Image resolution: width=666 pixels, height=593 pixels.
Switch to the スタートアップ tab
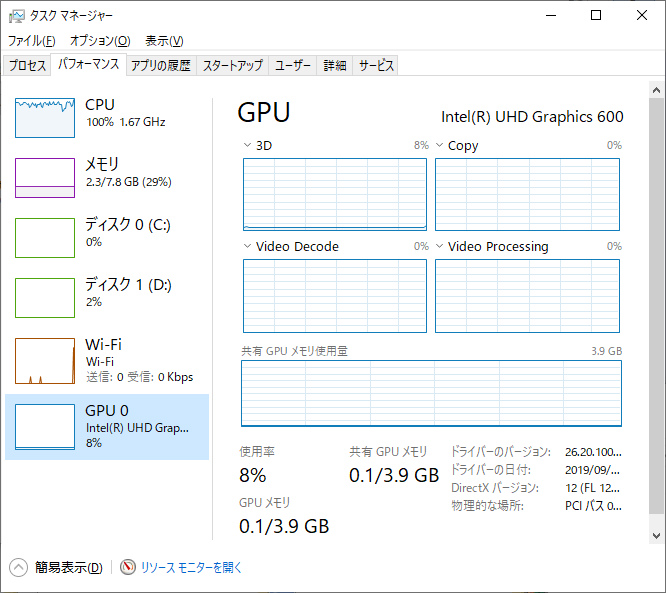tap(232, 66)
